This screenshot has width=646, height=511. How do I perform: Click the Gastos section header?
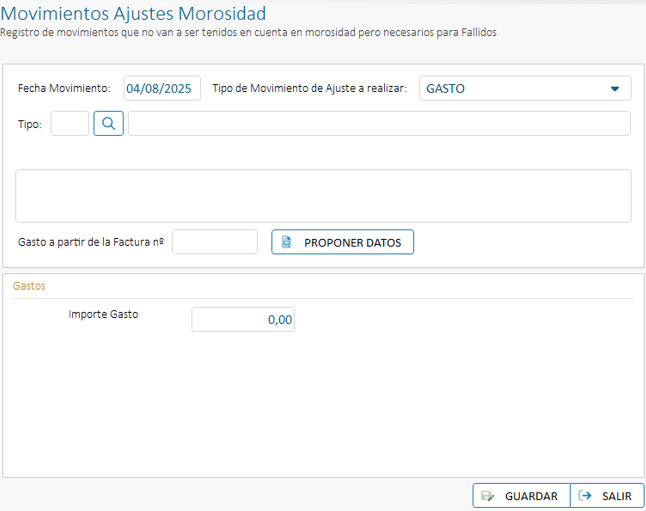[30, 286]
